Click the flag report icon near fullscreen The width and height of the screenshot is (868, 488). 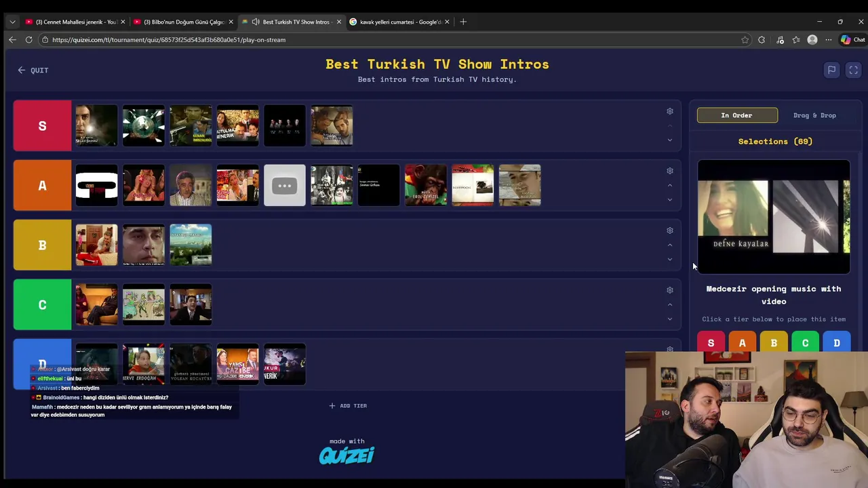tap(831, 70)
